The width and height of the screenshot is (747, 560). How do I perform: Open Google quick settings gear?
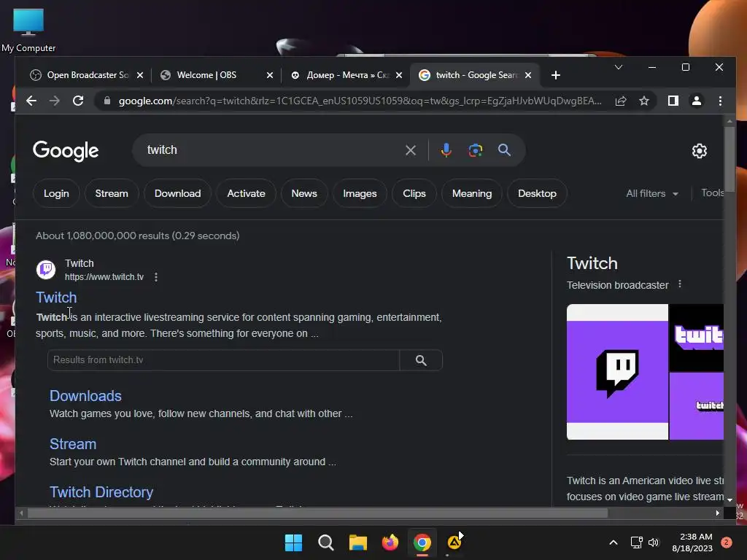pyautogui.click(x=700, y=151)
